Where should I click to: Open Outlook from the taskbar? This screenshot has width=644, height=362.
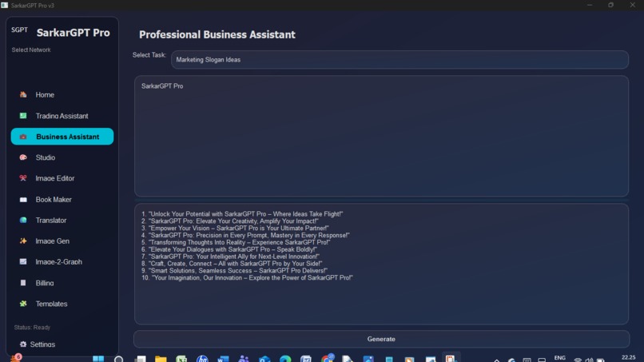coord(264,359)
